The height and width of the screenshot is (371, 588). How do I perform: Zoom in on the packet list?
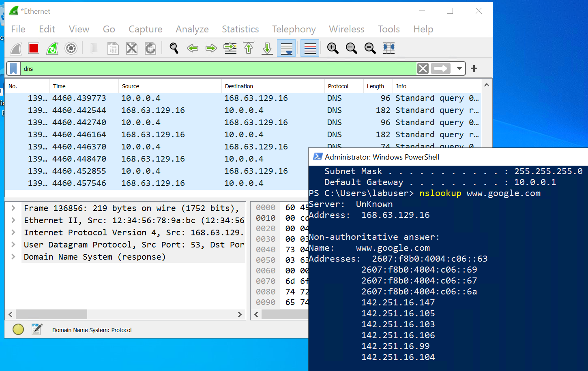point(333,48)
